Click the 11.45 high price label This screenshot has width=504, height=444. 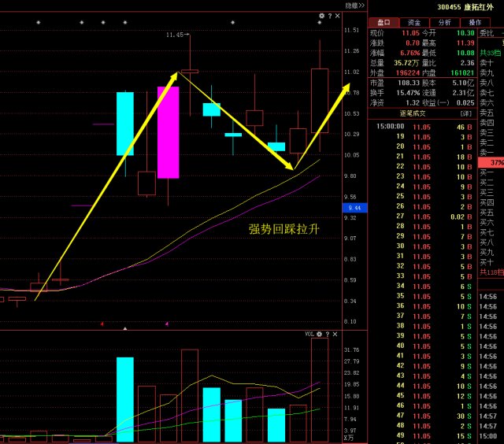(175, 35)
